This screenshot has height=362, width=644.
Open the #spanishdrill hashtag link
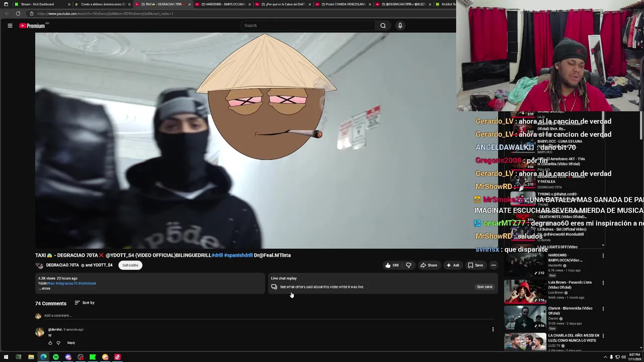238,255
